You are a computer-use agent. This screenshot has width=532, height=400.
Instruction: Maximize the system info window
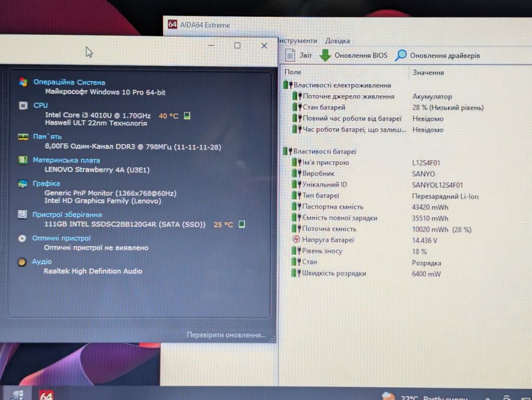point(238,45)
